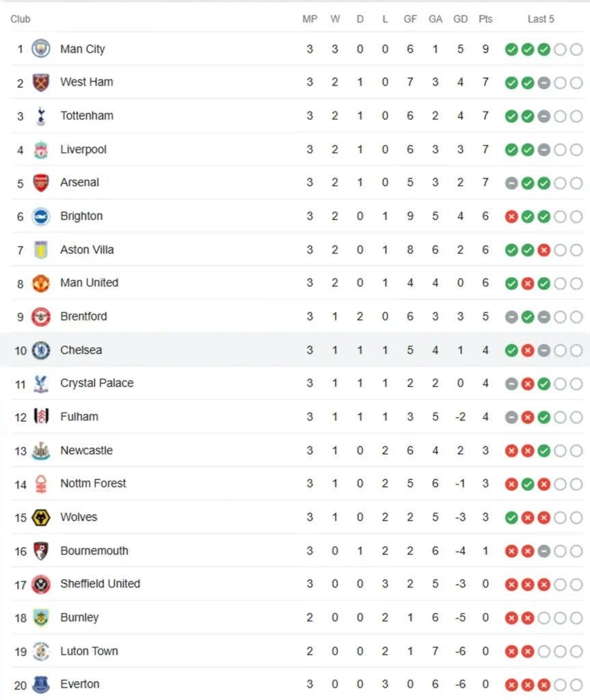Click the Man United club badge
Image resolution: width=590 pixels, height=700 pixels.
point(41,282)
